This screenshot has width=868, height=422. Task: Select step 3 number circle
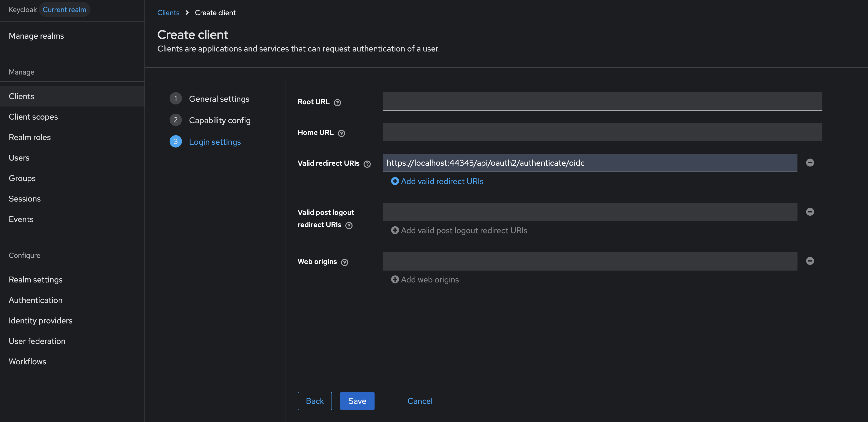(x=175, y=141)
